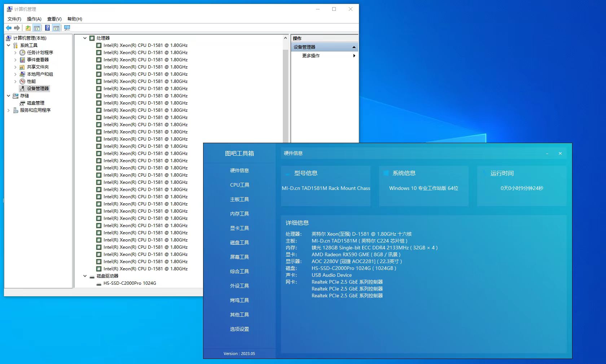
Task: Select the 计算机管理(本地) root node icon
Action: click(x=9, y=38)
